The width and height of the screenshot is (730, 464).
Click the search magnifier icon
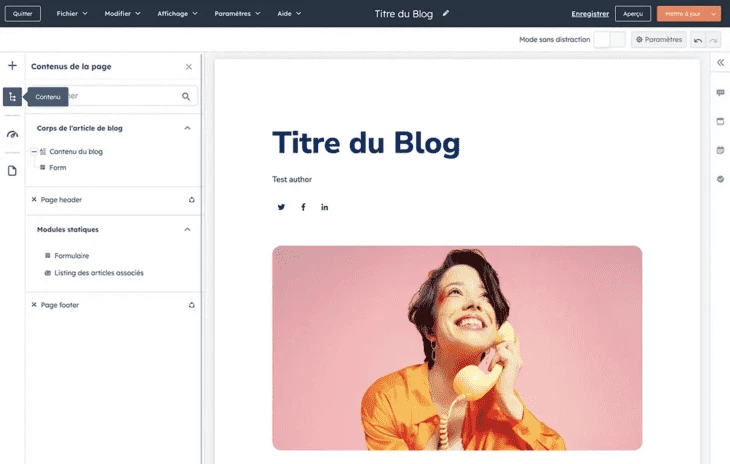(186, 96)
